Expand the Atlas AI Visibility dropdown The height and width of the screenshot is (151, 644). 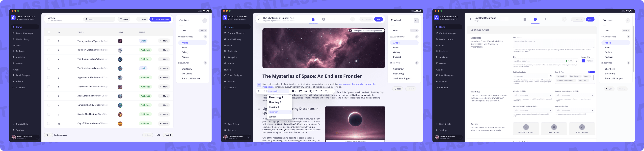coord(575,110)
